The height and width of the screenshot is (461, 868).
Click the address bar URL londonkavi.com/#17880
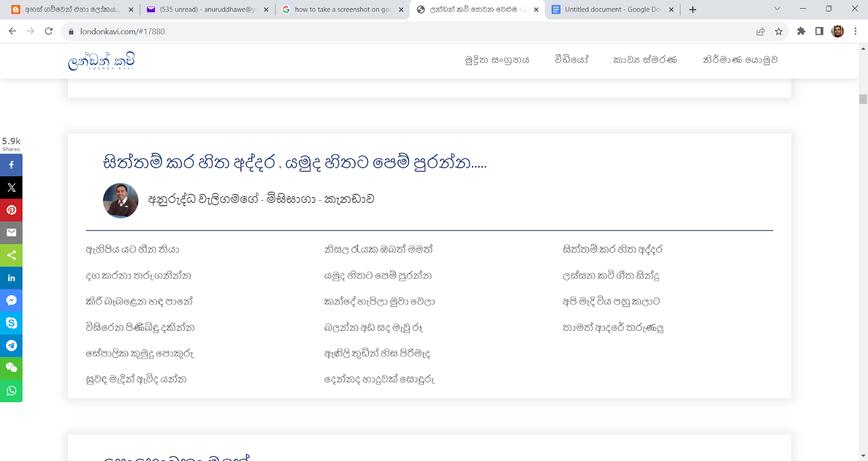coord(123,31)
